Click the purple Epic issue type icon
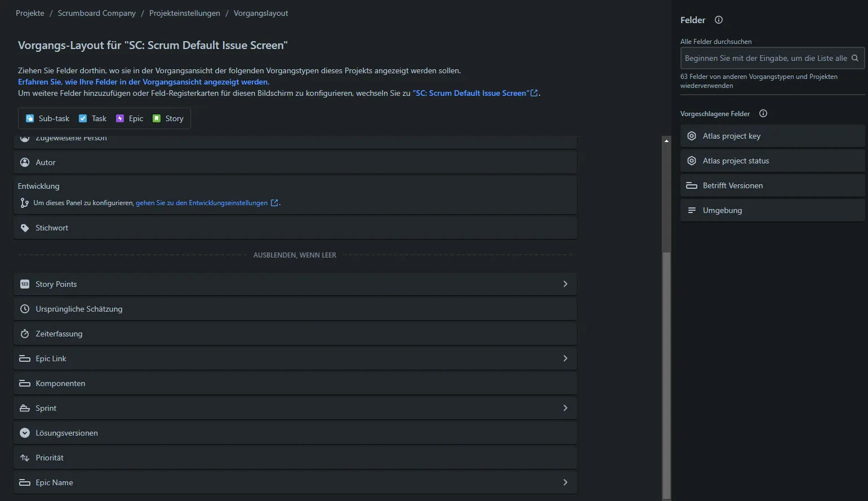Viewport: 868px width, 501px height. pyautogui.click(x=120, y=118)
